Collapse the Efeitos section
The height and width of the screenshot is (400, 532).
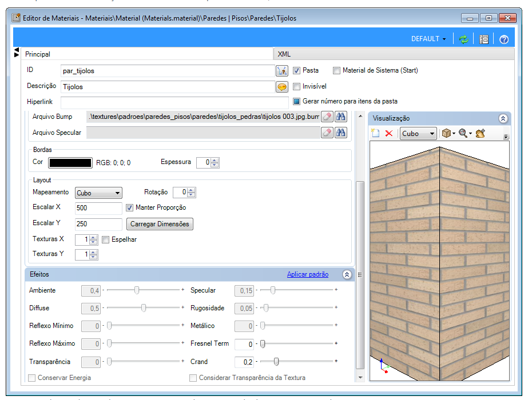click(x=347, y=275)
